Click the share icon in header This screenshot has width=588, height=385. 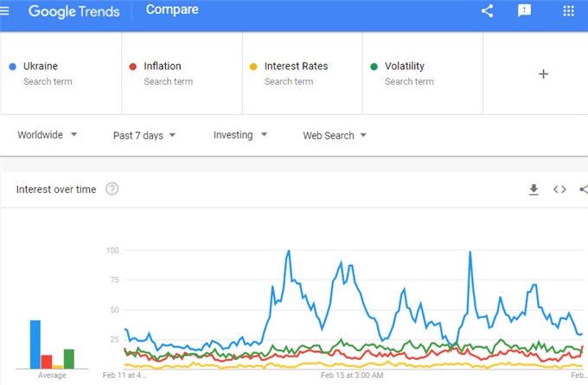tap(487, 11)
